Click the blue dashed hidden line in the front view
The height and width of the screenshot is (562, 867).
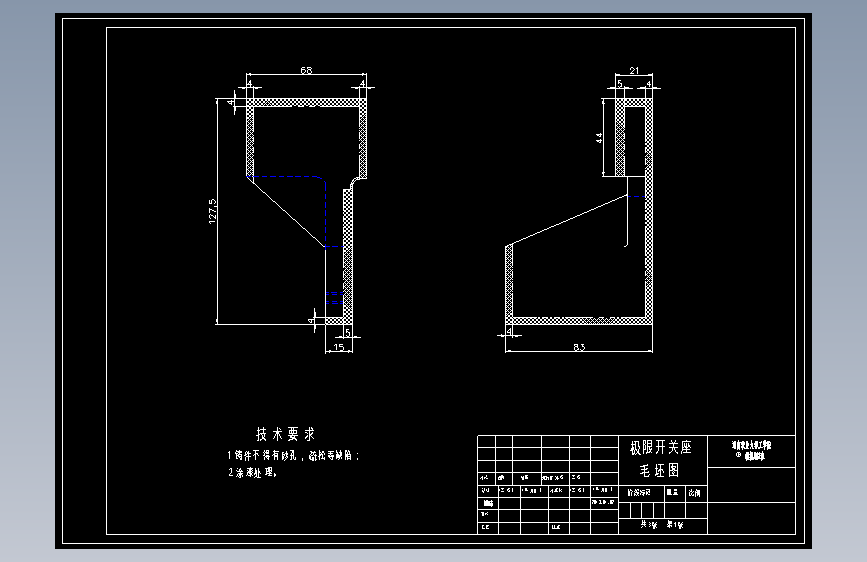coord(287,177)
